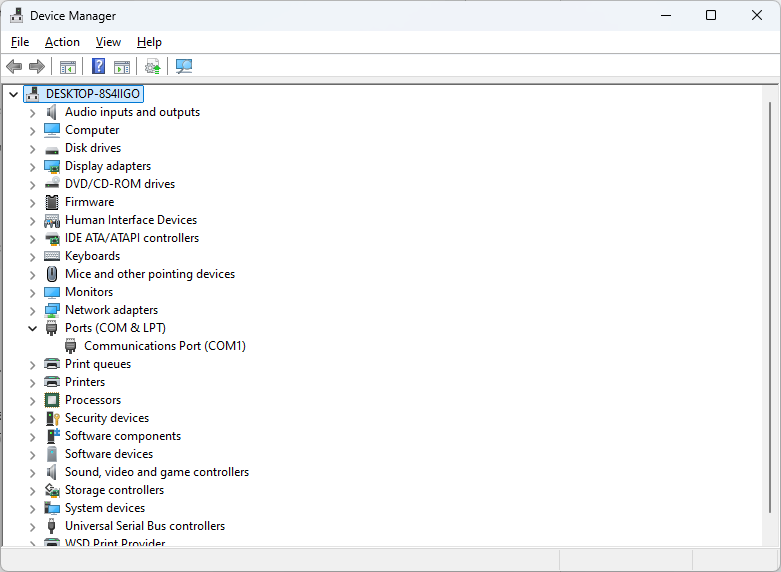Collapse the Ports (COM & LPT) node
Image resolution: width=781 pixels, height=572 pixels.
tap(32, 328)
